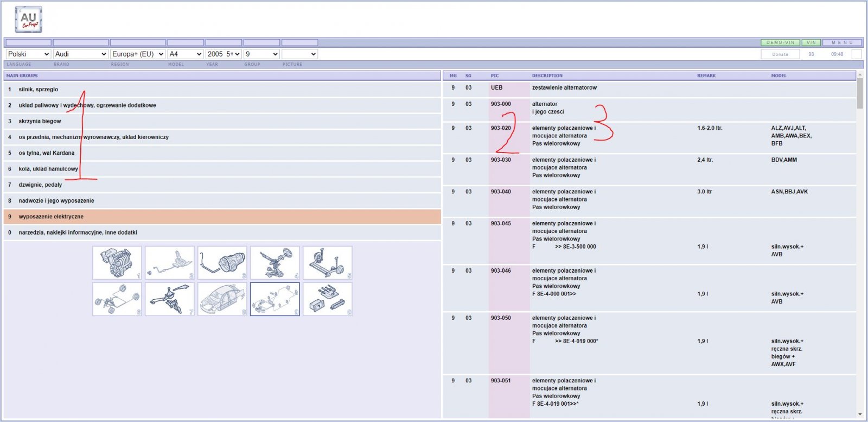Click the green VIN button
This screenshot has height=422, width=868.
(x=811, y=42)
